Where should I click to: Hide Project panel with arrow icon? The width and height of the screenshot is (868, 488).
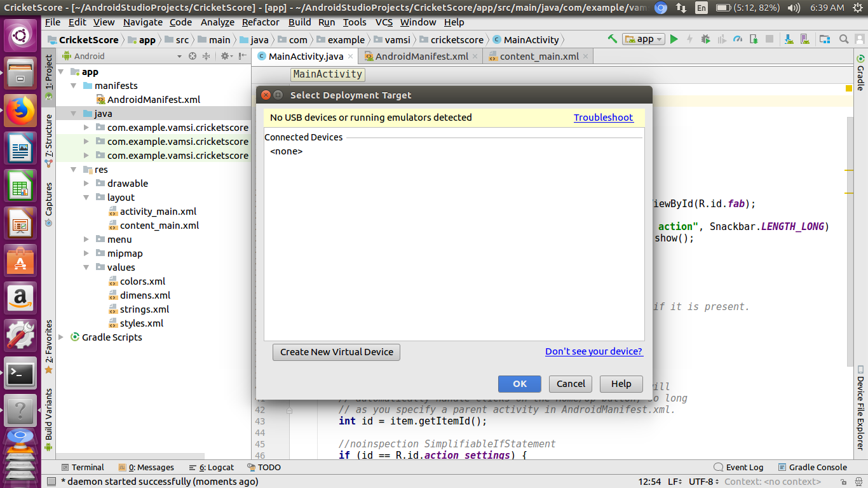tap(243, 56)
